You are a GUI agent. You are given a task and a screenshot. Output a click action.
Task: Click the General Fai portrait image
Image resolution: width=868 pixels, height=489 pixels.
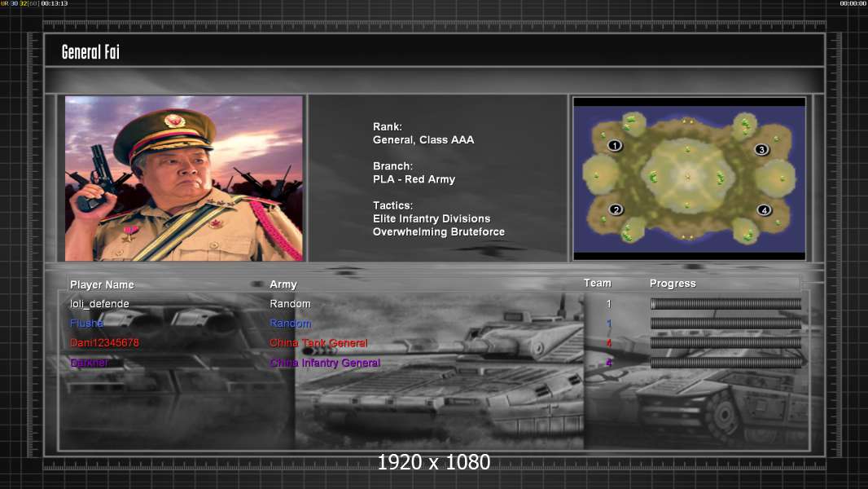pos(184,178)
